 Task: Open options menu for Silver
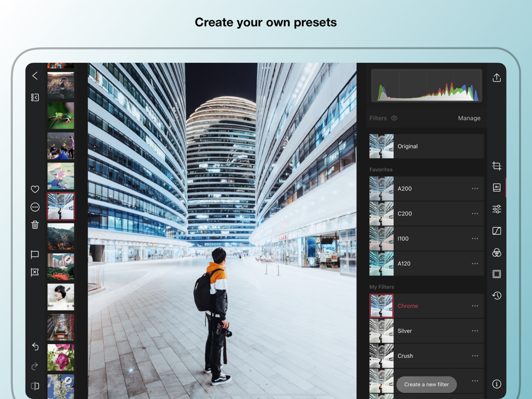[475, 331]
